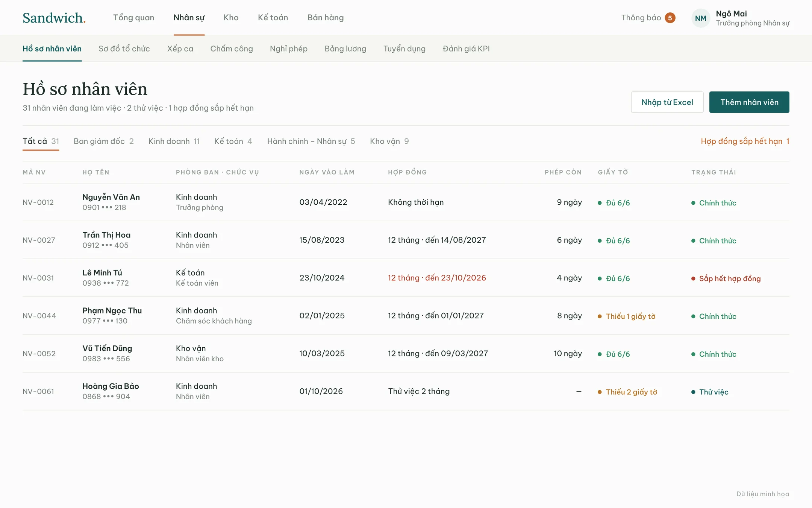Go to the Kho menu
Viewport: 812px width, 508px height.
coord(231,18)
